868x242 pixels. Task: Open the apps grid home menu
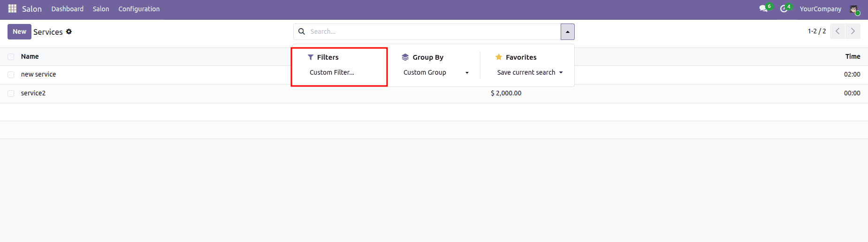pyautogui.click(x=12, y=9)
